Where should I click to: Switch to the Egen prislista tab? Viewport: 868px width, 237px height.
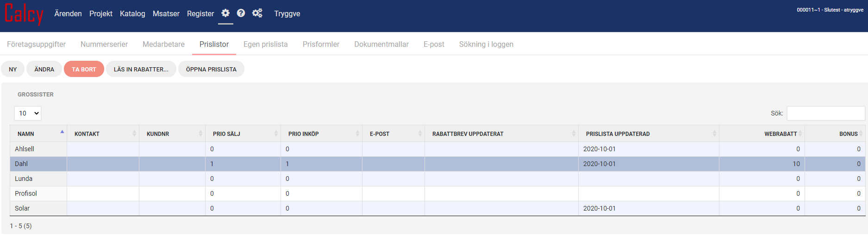click(265, 45)
